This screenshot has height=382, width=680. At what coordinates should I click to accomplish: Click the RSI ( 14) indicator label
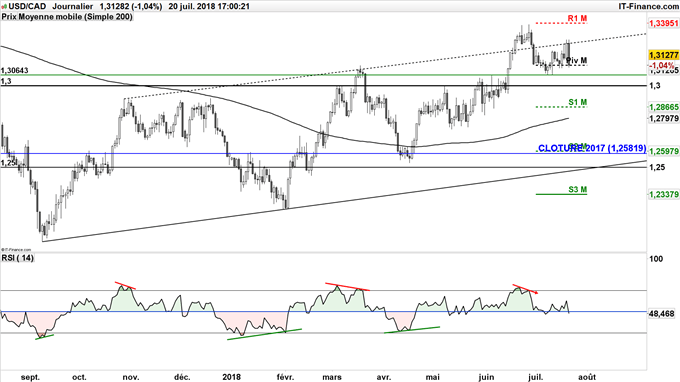pyautogui.click(x=17, y=258)
